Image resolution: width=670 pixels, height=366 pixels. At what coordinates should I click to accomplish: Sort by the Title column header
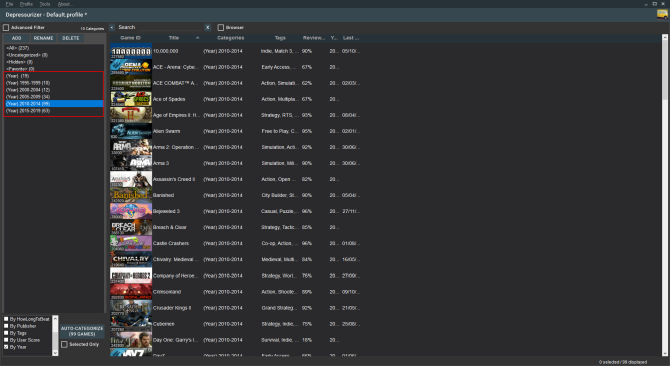click(174, 38)
